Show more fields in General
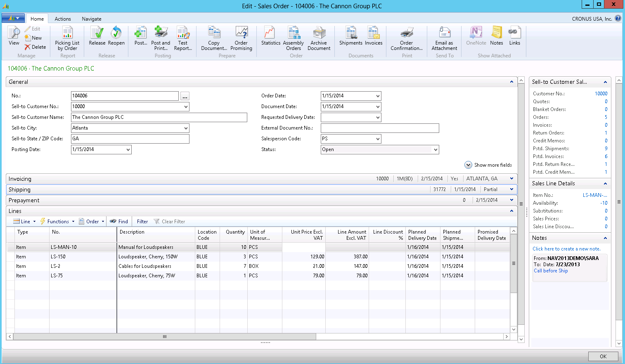The image size is (625, 364). pos(488,165)
